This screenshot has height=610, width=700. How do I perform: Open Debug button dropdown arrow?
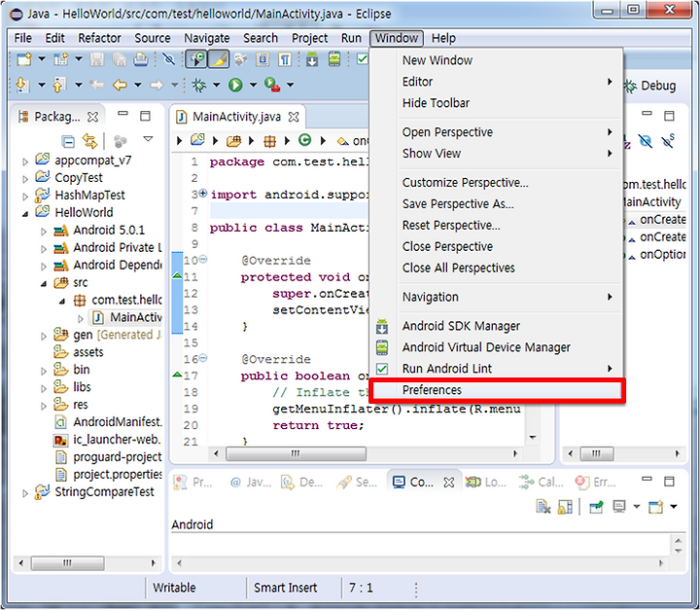click(x=217, y=85)
